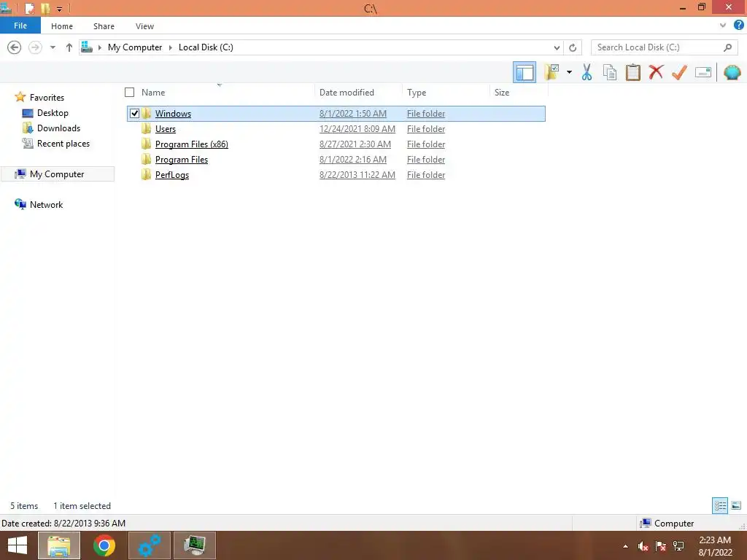Open the Windows folder link
Viewport: 747px width, 560px height.
pyautogui.click(x=173, y=113)
